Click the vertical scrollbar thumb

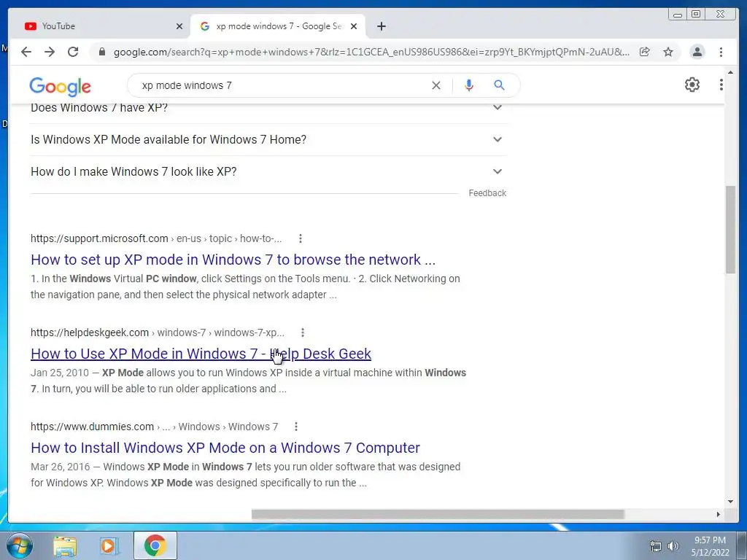pos(731,230)
